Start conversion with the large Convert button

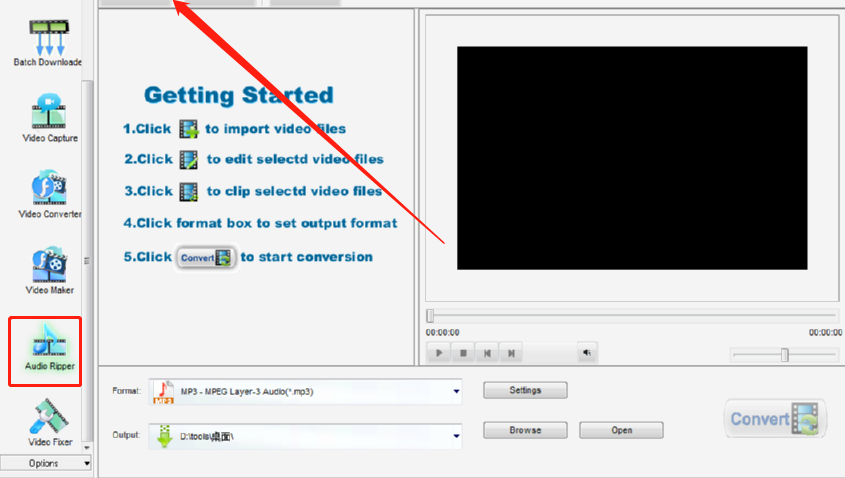(x=775, y=419)
